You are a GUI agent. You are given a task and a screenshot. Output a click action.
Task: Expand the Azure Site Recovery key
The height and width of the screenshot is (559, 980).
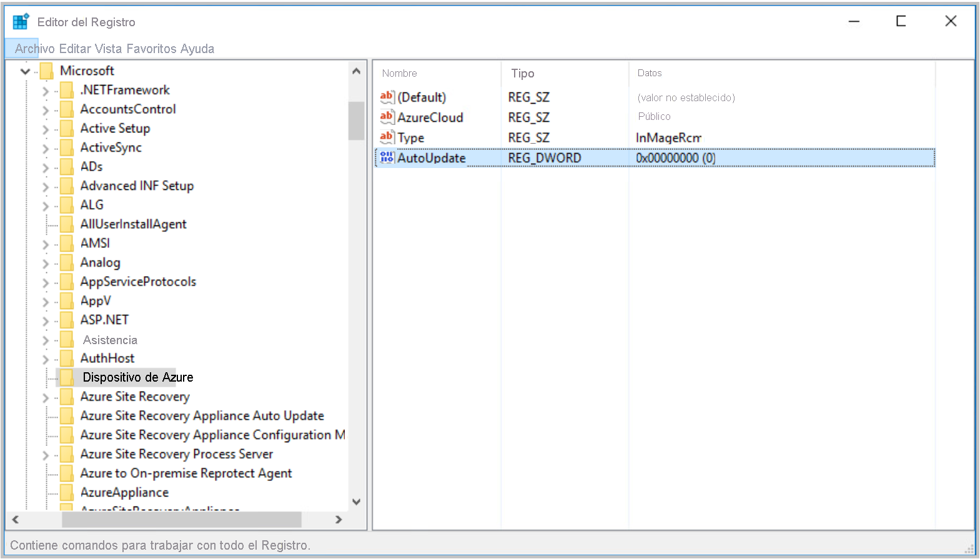pos(45,398)
